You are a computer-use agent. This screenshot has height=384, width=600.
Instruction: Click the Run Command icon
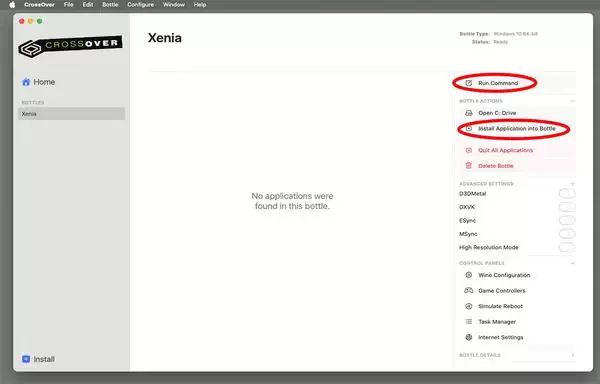click(x=468, y=83)
